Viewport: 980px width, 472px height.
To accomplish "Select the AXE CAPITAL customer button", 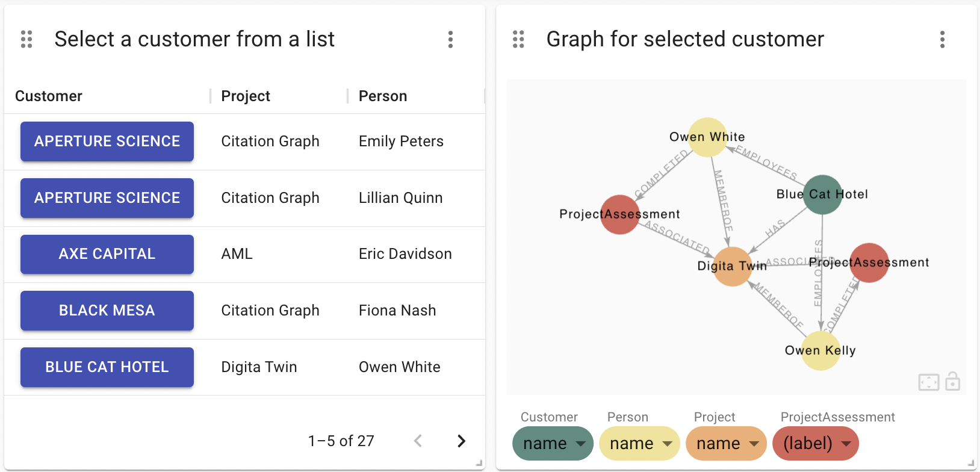I will 107,254.
